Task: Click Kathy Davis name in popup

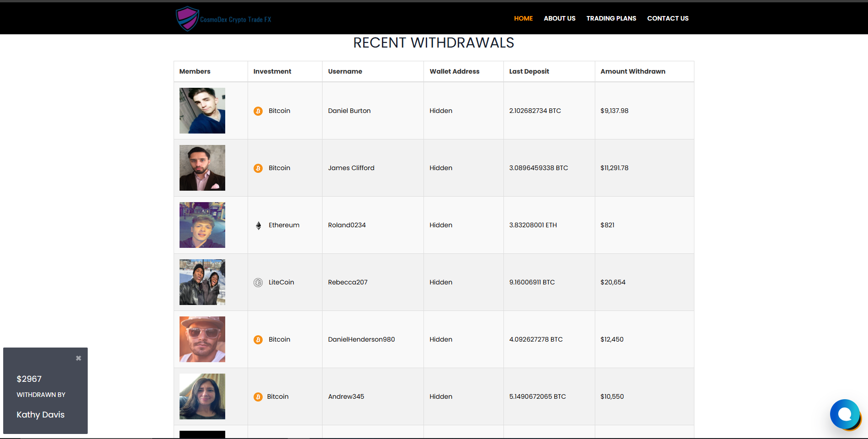Action: pyautogui.click(x=41, y=415)
